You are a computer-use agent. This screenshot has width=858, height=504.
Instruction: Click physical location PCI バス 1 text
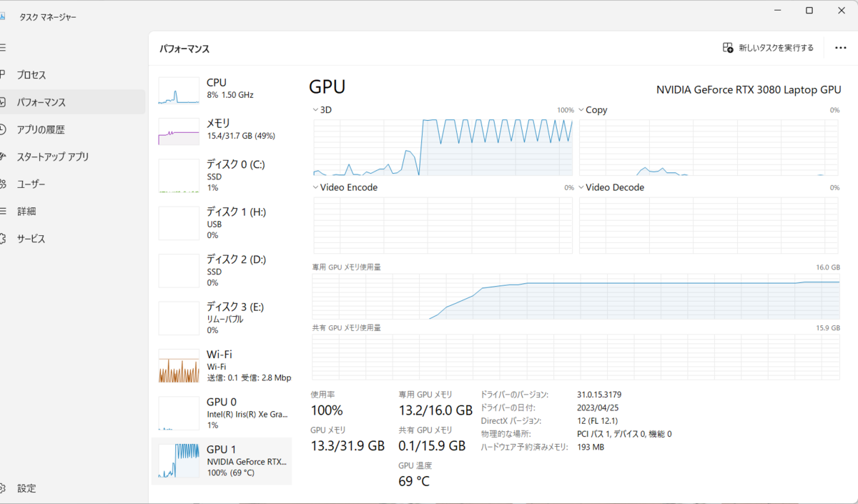624,434
